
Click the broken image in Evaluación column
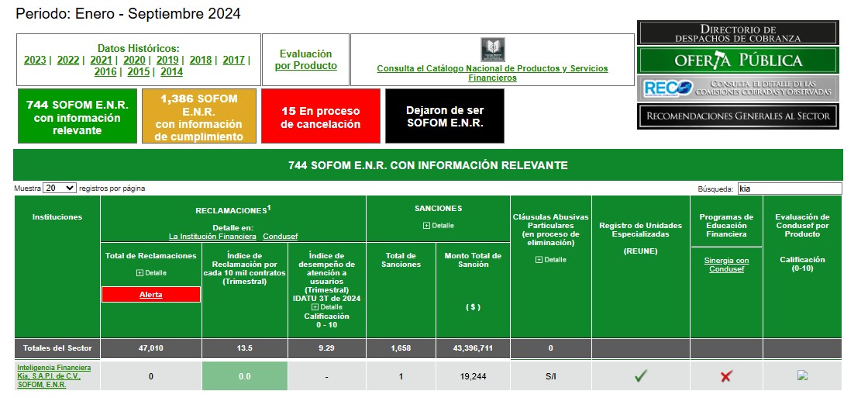802,376
